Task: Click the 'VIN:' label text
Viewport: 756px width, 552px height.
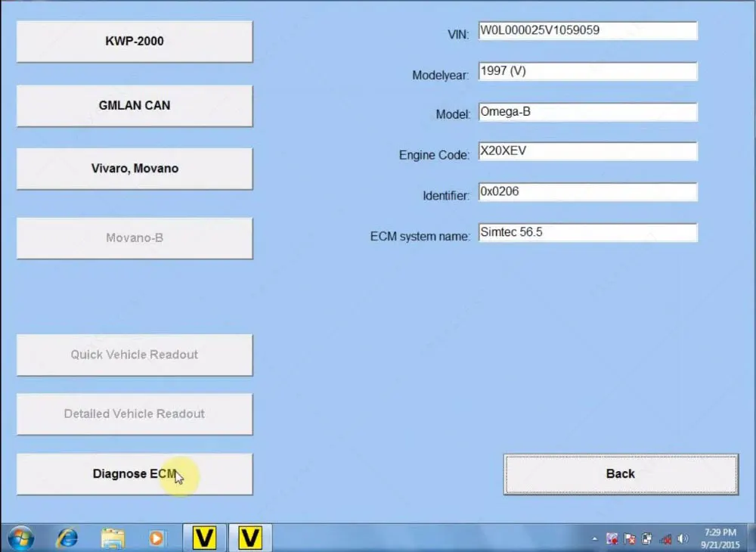Action: [x=458, y=35]
